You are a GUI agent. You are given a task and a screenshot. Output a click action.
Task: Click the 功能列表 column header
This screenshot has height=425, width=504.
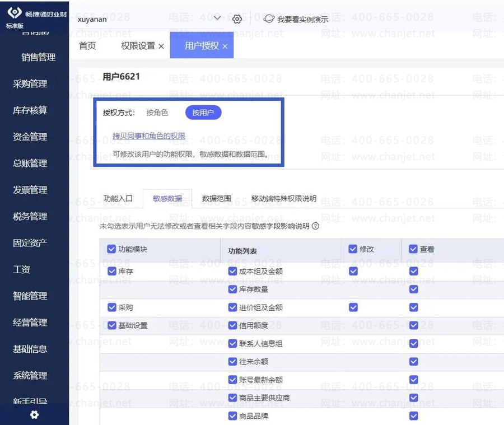(x=242, y=251)
